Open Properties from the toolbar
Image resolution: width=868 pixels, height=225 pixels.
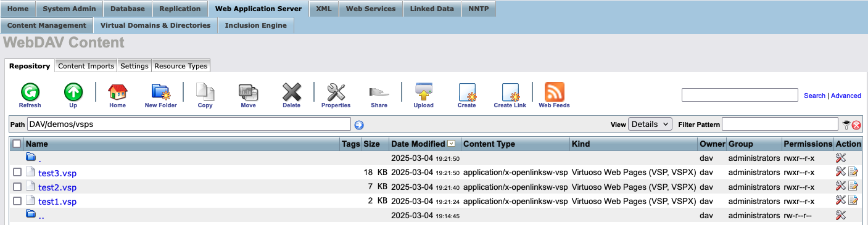pyautogui.click(x=336, y=92)
